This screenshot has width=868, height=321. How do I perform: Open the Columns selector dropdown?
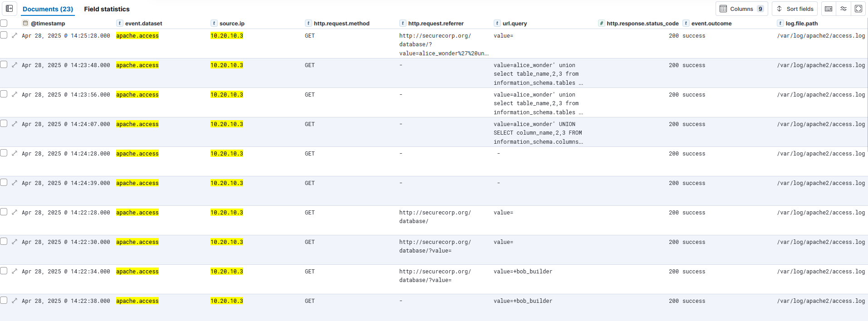point(741,9)
